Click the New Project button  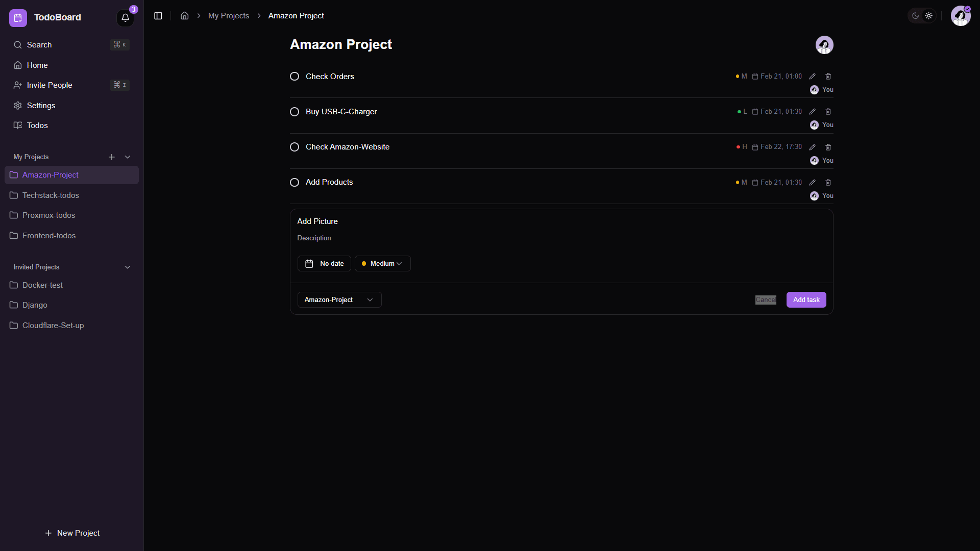click(72, 533)
